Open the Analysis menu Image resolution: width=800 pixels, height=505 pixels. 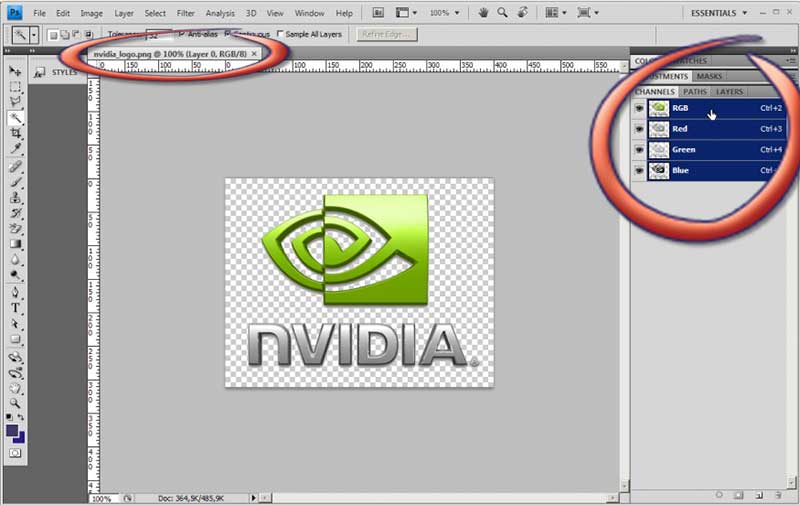[x=220, y=13]
